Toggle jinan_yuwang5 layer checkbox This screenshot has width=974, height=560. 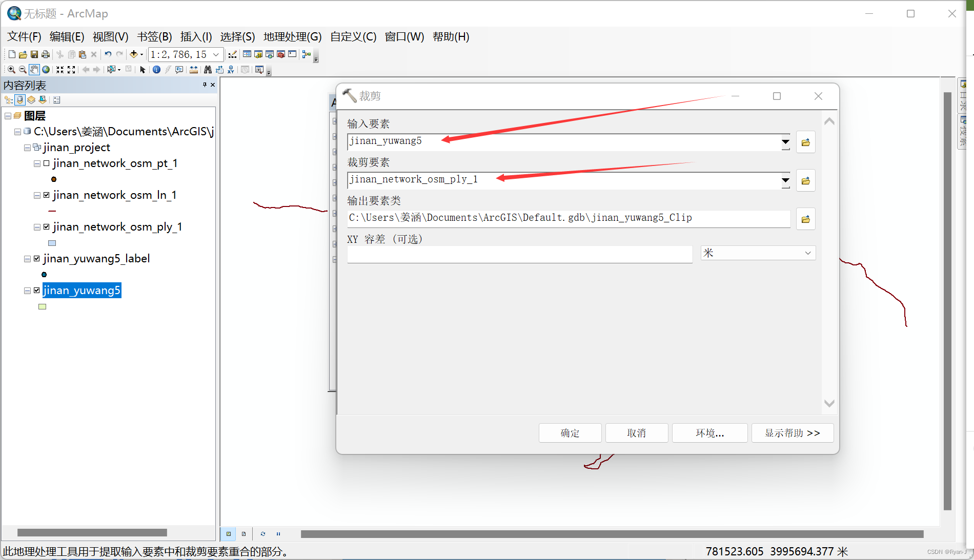37,291
